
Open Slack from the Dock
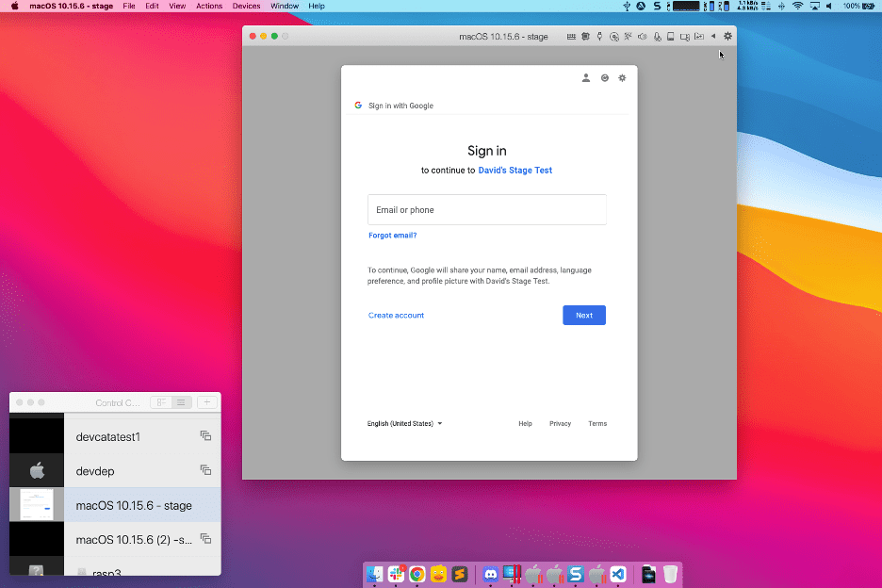click(x=396, y=574)
